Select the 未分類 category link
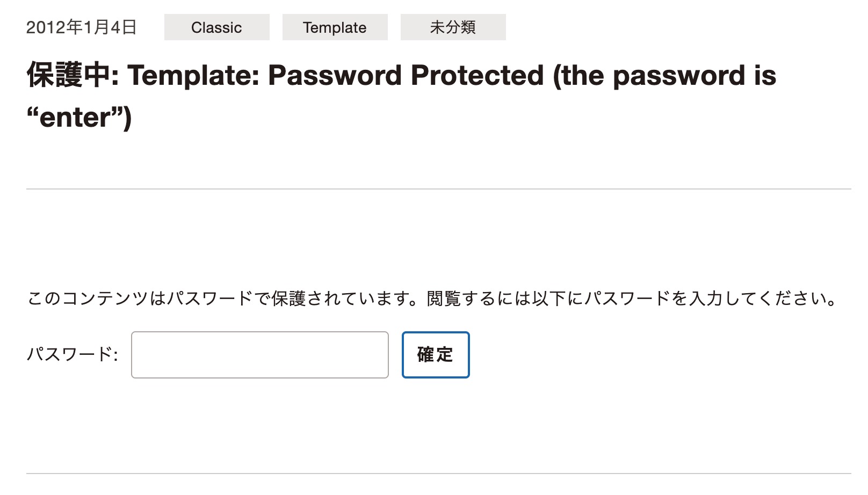The image size is (868, 495). (453, 27)
